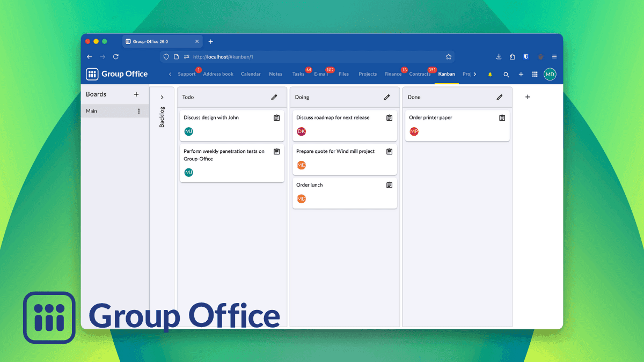This screenshot has height=362, width=644.
Task: Click the plus icon in the top bar
Action: (x=520, y=74)
